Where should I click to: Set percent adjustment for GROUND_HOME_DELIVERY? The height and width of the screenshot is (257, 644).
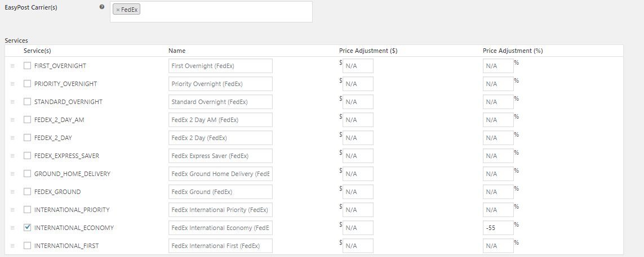coord(498,174)
